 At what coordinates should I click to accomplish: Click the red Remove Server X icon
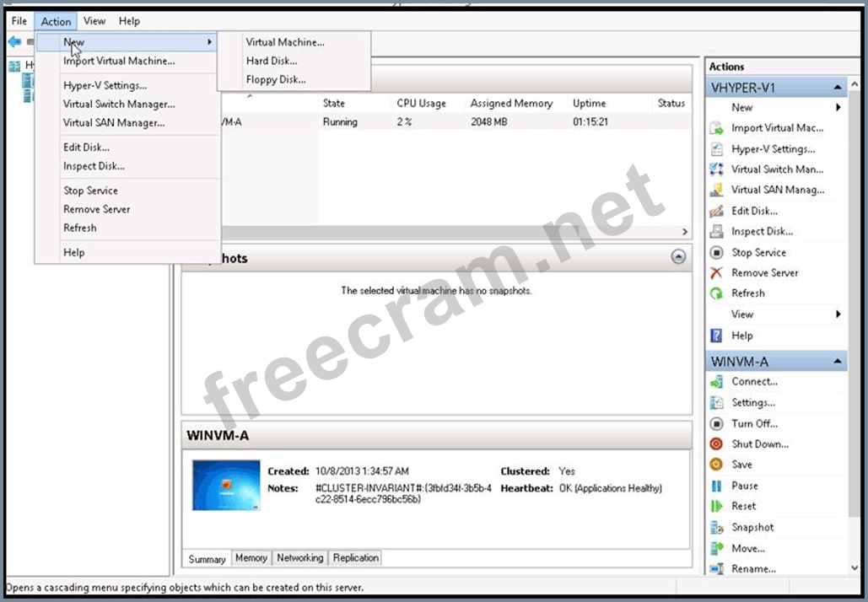tap(716, 273)
